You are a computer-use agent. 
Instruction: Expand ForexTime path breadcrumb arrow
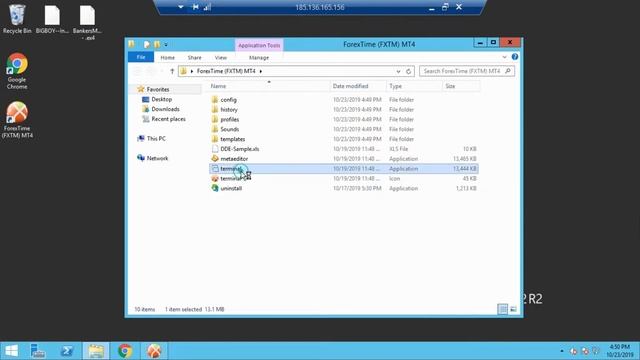click(261, 71)
